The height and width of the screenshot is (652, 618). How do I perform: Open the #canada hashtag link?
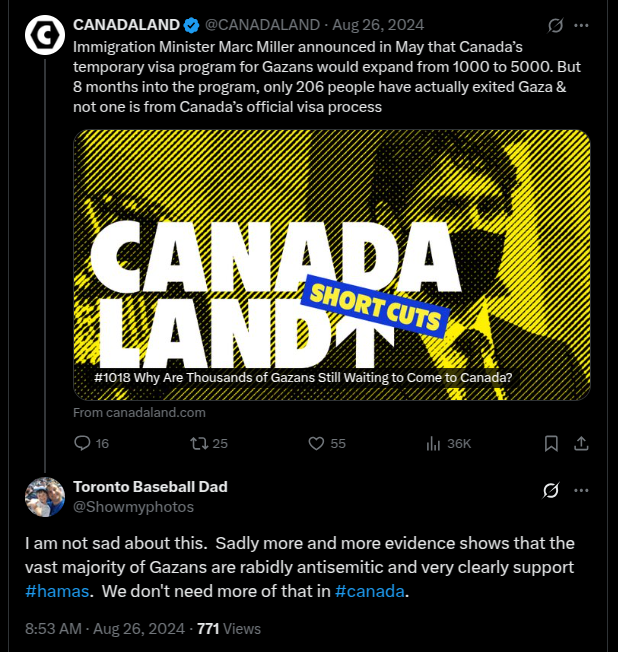pos(369,591)
